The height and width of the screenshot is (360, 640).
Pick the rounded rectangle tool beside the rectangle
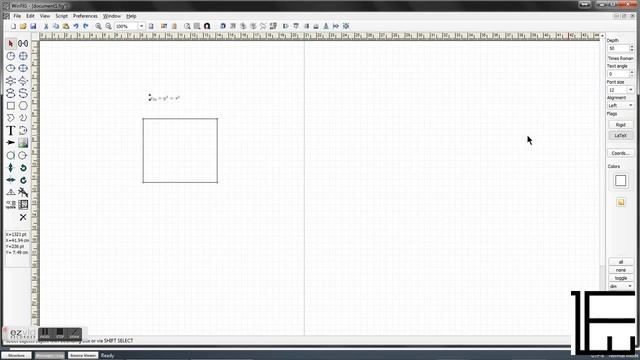23,106
